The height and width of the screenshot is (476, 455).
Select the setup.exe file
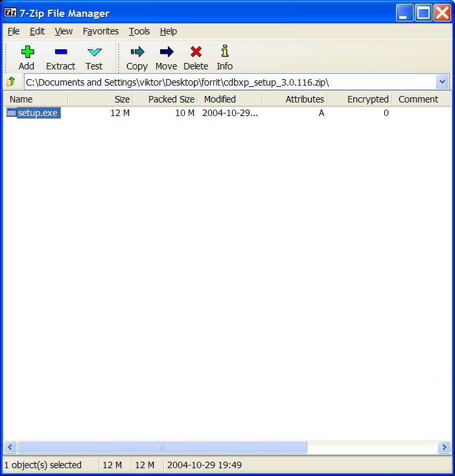38,113
